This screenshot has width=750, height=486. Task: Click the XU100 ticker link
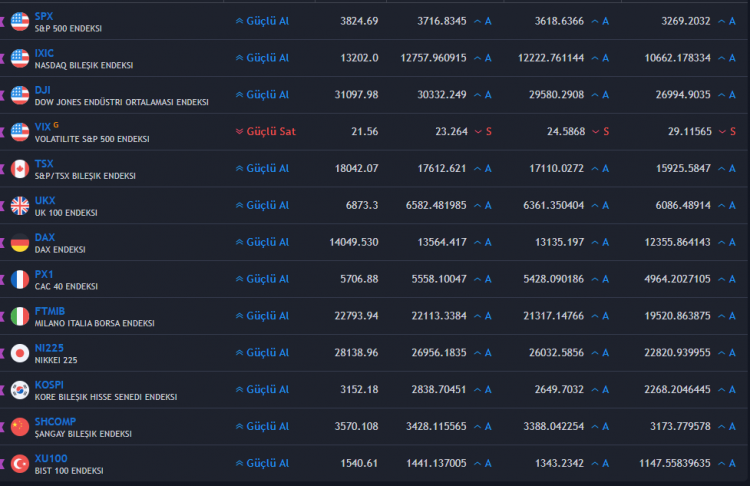click(51, 458)
